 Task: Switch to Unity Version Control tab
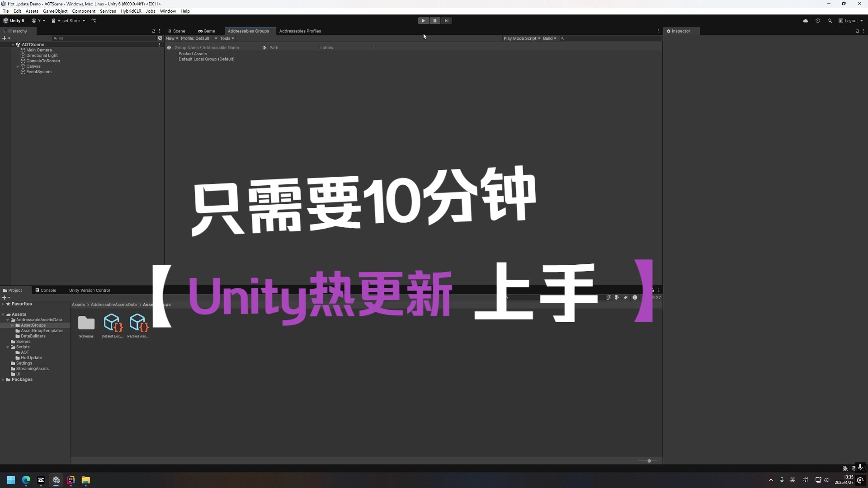coord(89,291)
